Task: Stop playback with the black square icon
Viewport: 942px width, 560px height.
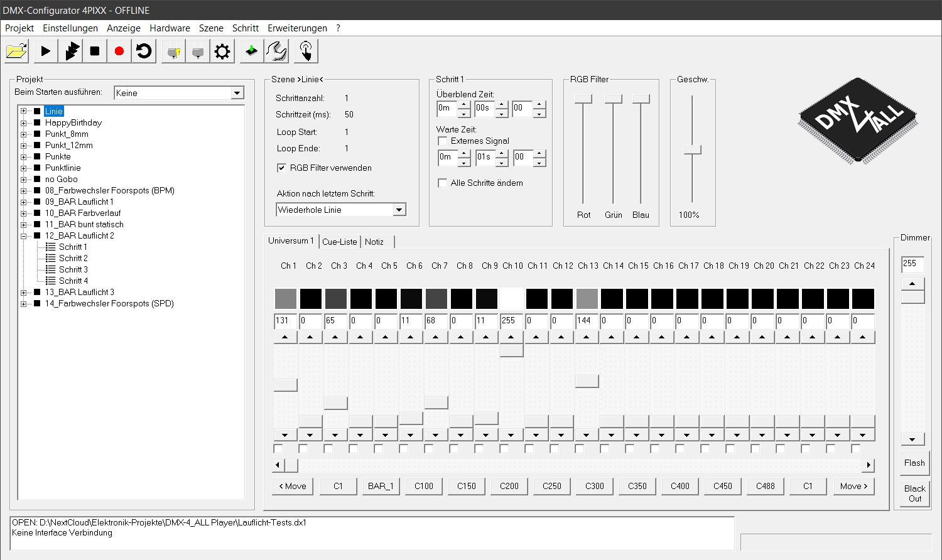Action: (x=95, y=51)
